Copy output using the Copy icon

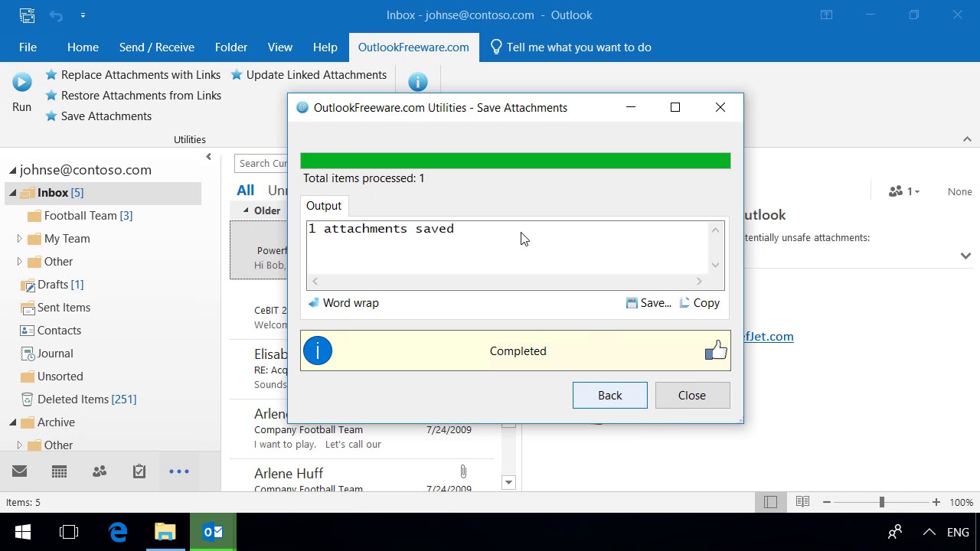(x=684, y=303)
